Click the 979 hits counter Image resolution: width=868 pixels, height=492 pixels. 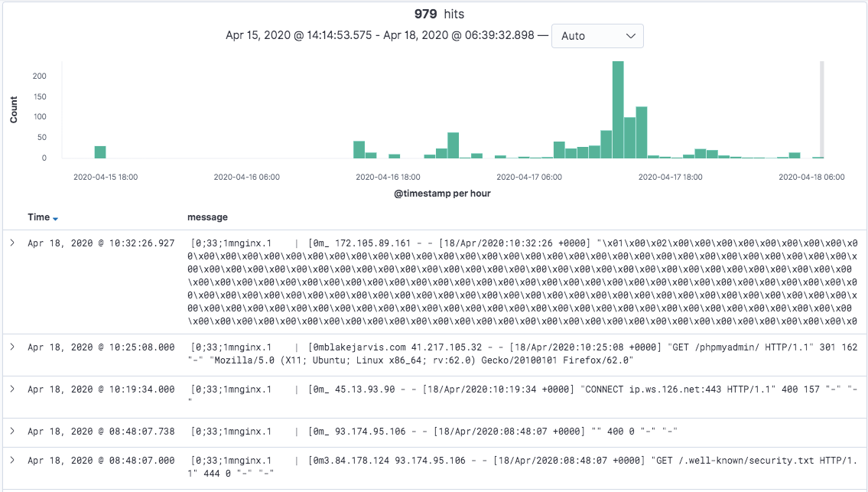point(439,14)
